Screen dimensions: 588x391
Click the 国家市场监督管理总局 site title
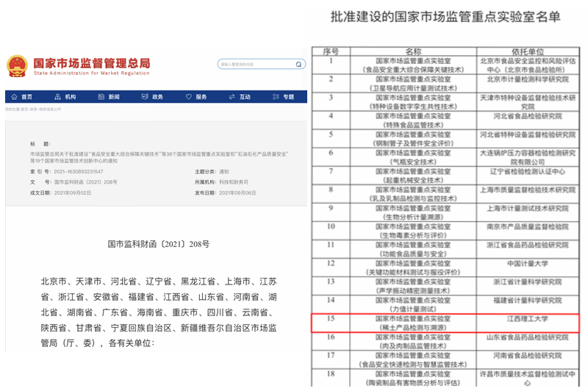[x=92, y=63]
